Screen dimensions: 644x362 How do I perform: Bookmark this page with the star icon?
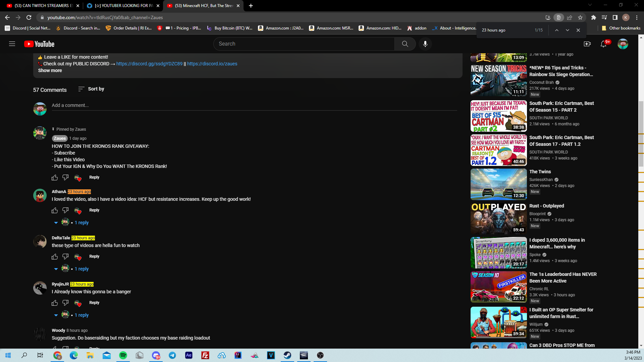point(580,17)
